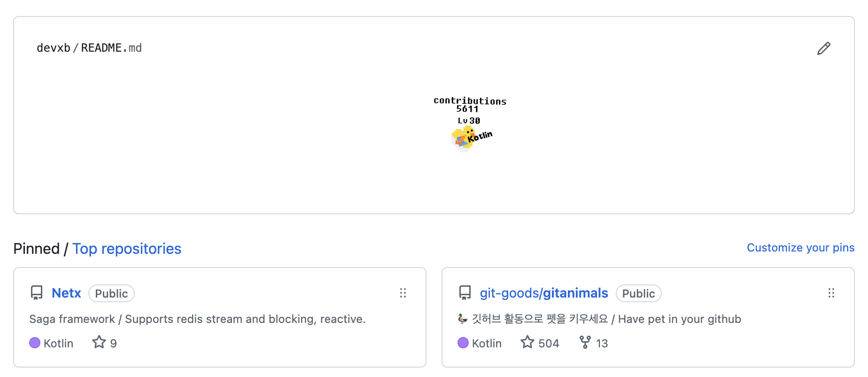Image resolution: width=868 pixels, height=377 pixels.
Task: Click the purple Kotlin dot on gitanimals
Action: pos(463,343)
